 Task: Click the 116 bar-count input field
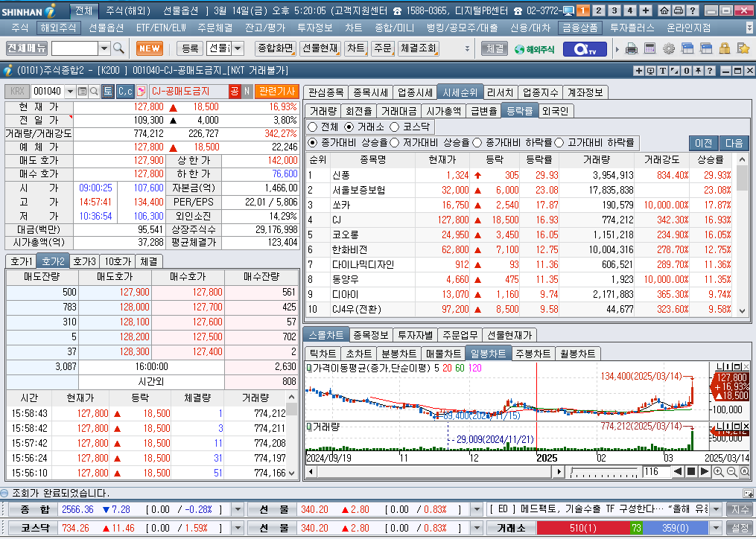655,471
